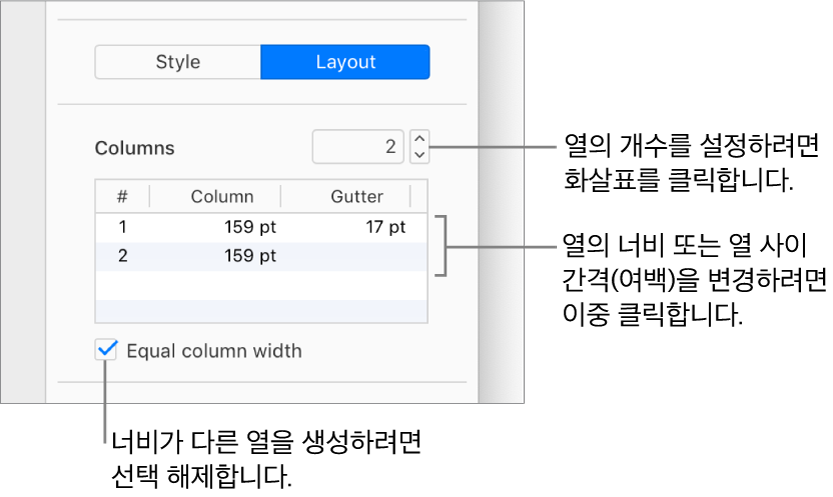
Task: Click the Column header in table
Action: (222, 196)
